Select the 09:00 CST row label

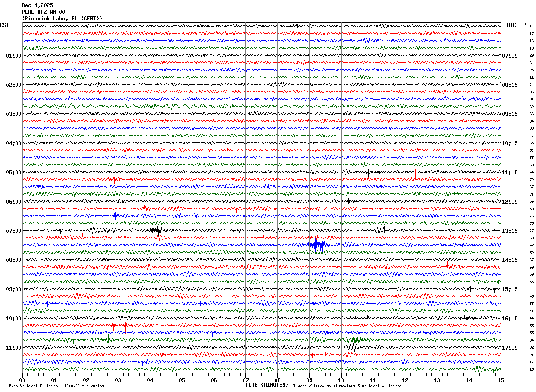(14, 289)
